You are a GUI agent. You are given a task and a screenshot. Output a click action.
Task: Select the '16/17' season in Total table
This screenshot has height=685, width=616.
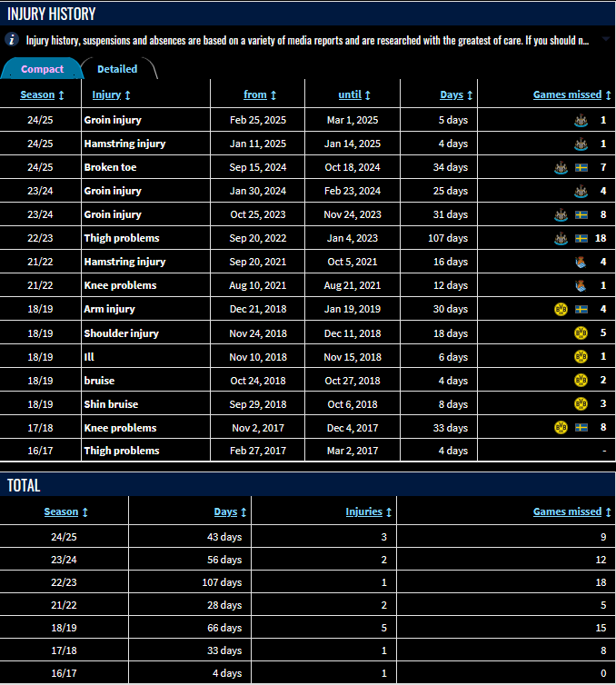(x=64, y=673)
